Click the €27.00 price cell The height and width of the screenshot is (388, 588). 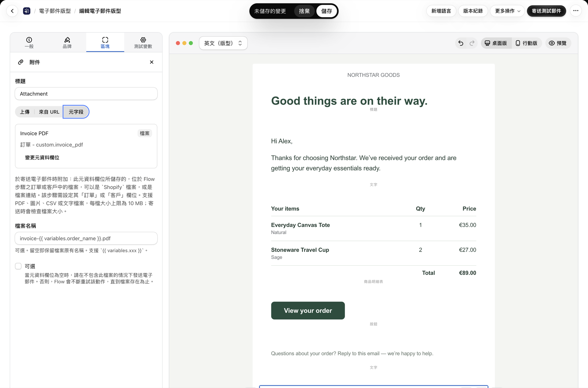coord(467,250)
